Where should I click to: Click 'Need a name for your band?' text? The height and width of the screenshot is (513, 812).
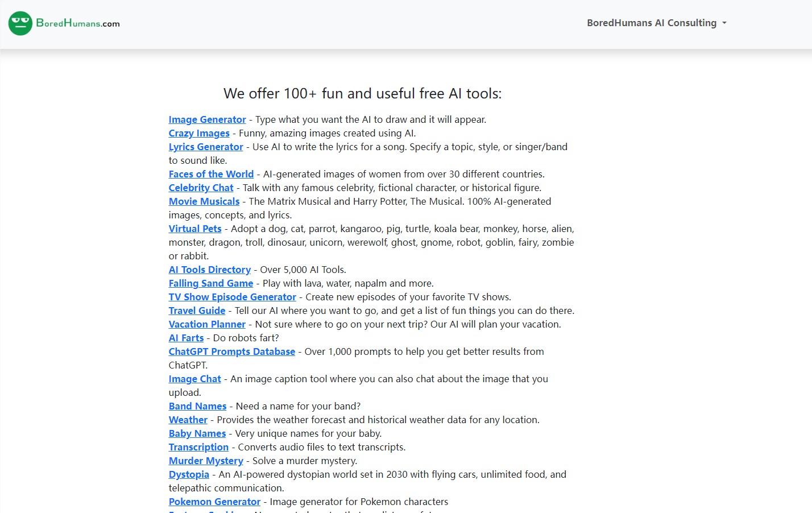tap(299, 406)
